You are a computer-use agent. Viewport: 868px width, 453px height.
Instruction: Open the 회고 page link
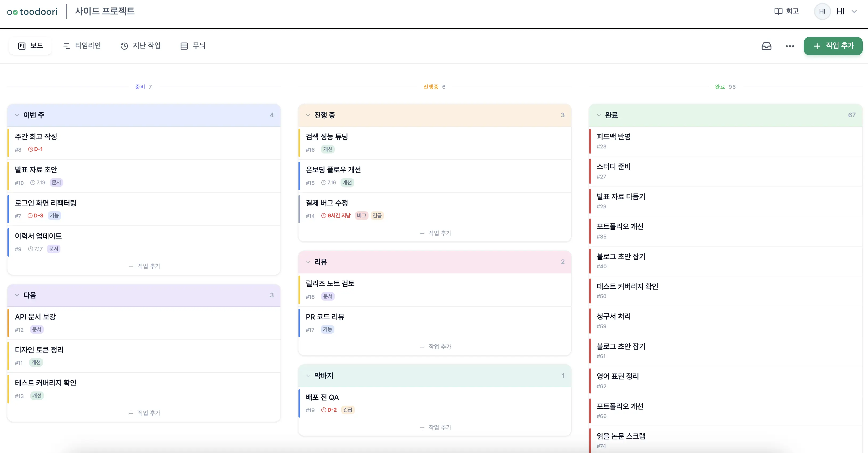point(787,11)
